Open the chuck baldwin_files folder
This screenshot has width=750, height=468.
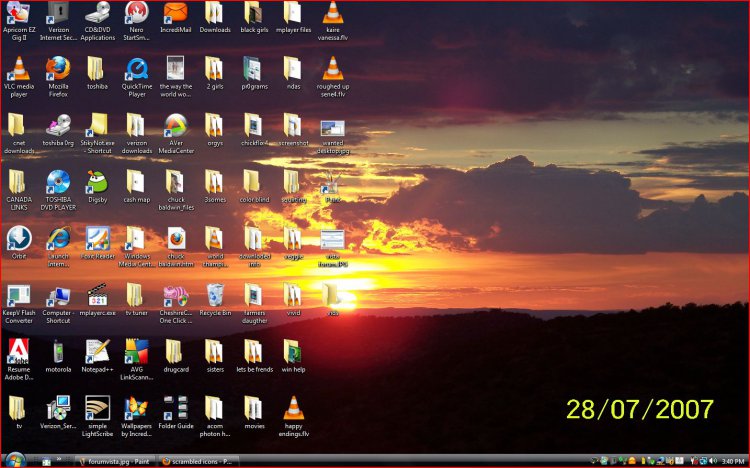tap(176, 190)
